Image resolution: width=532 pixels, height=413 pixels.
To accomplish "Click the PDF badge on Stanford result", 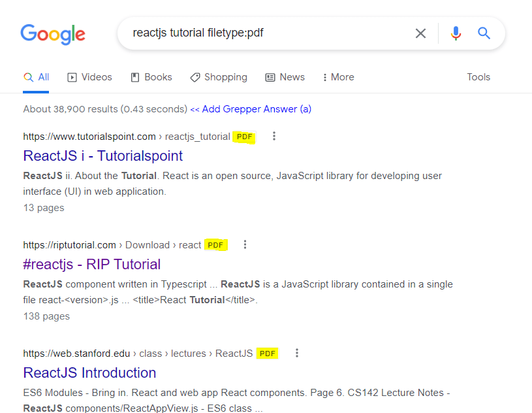I will point(268,354).
